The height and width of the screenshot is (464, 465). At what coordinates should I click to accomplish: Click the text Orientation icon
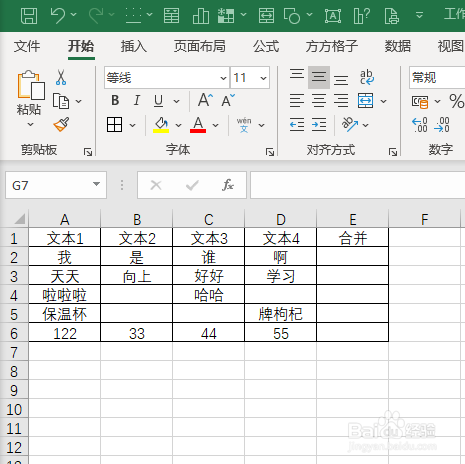click(350, 125)
